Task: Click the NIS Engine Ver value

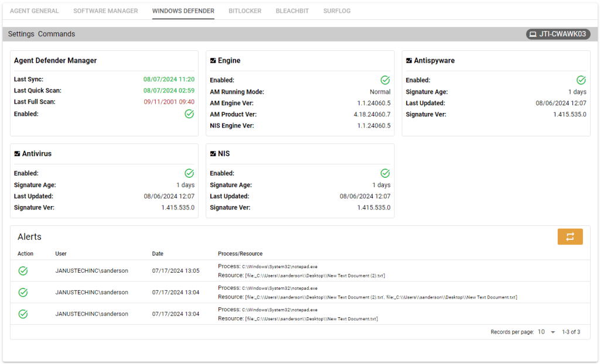Action: tap(374, 125)
